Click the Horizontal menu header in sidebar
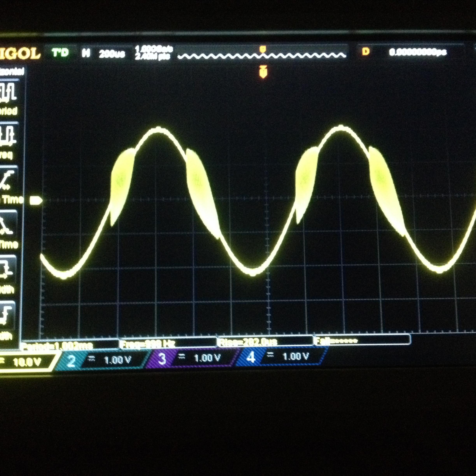 point(12,72)
